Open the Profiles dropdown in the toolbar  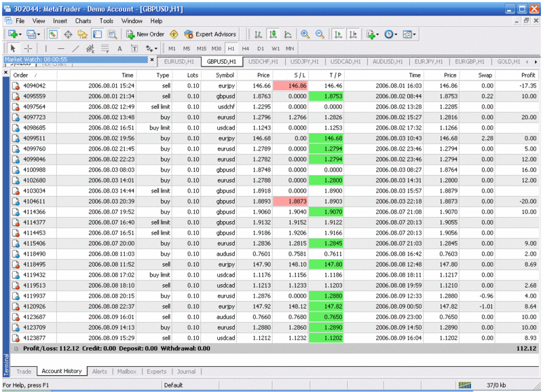[33, 35]
